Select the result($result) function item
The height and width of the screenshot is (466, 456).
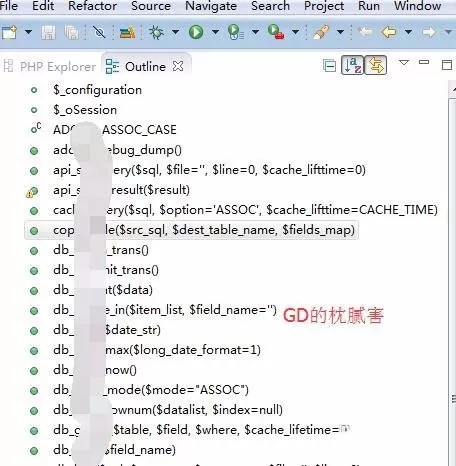(121, 190)
